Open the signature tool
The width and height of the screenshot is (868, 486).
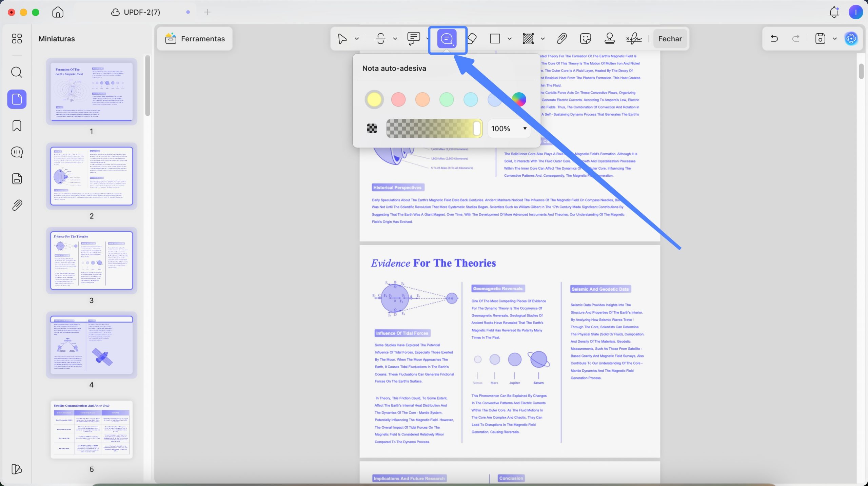(x=634, y=39)
